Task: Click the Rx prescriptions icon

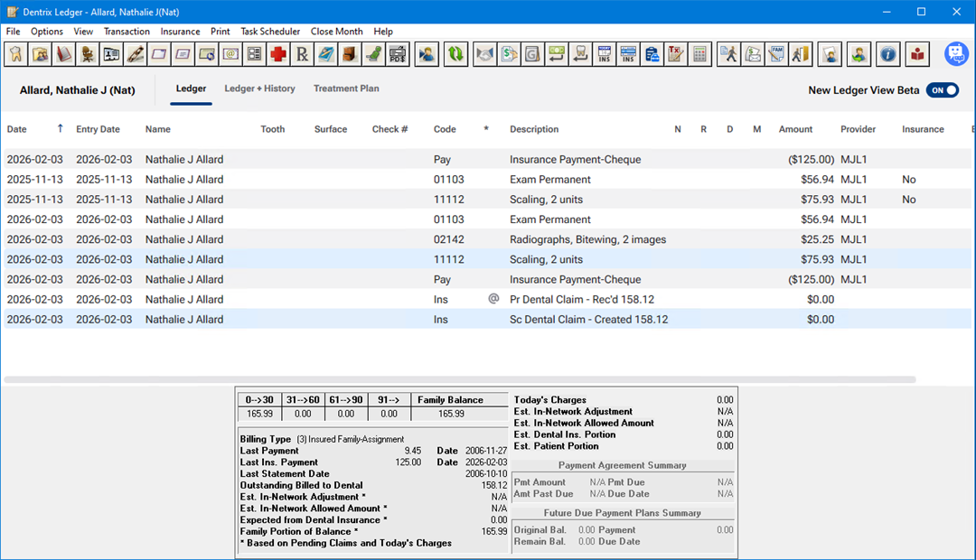Action: pos(302,54)
